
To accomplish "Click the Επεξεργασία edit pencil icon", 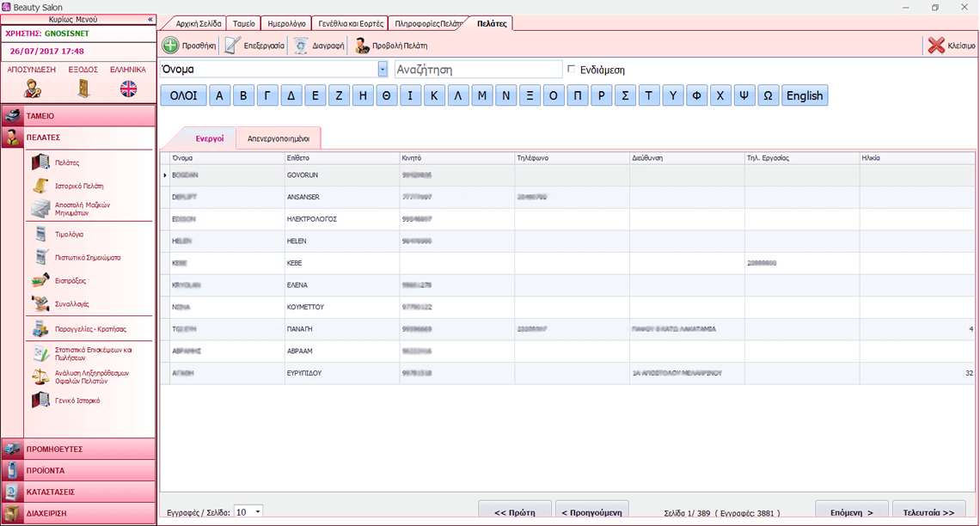I will tap(232, 46).
